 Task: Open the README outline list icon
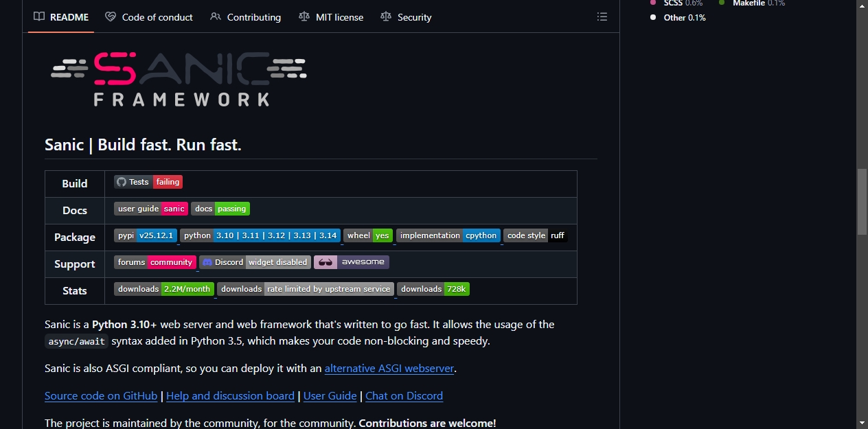point(602,16)
